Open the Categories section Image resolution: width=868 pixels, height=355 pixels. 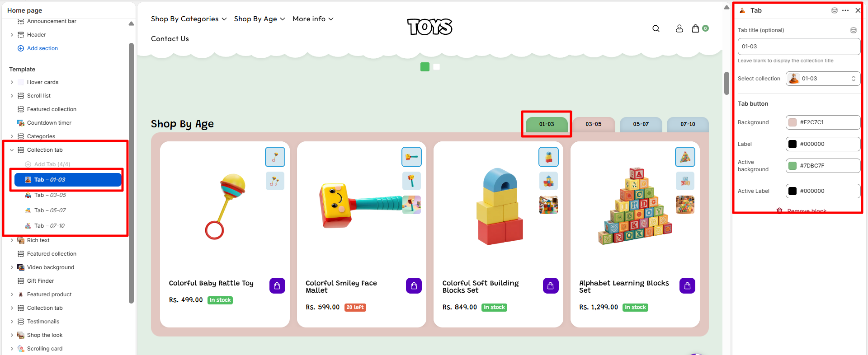point(41,136)
